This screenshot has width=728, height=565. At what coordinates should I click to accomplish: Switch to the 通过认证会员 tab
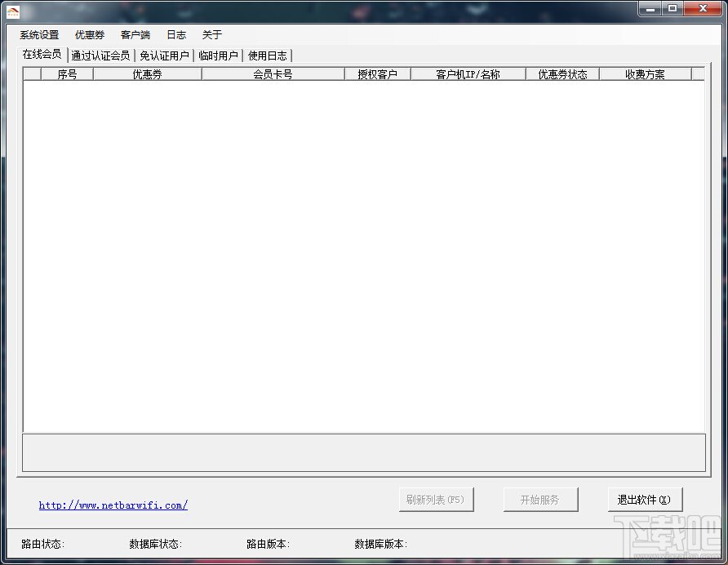100,56
